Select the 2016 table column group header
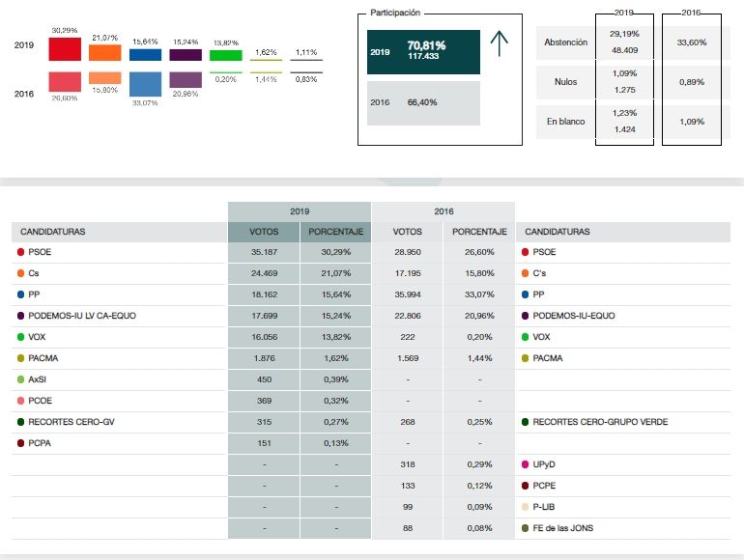 (444, 210)
